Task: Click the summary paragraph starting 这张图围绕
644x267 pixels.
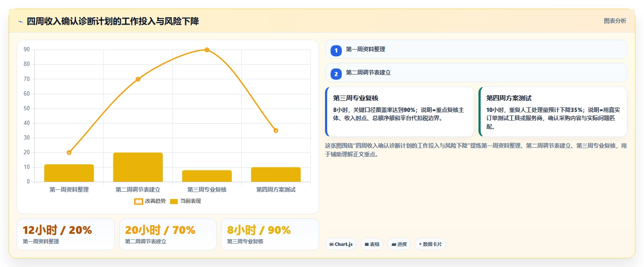Action: [476, 150]
